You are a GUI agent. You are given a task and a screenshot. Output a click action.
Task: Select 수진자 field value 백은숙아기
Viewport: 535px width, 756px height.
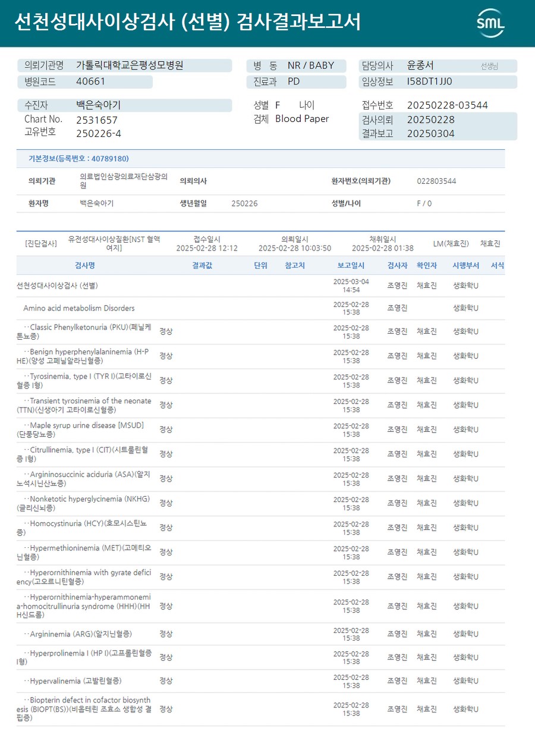click(x=98, y=105)
